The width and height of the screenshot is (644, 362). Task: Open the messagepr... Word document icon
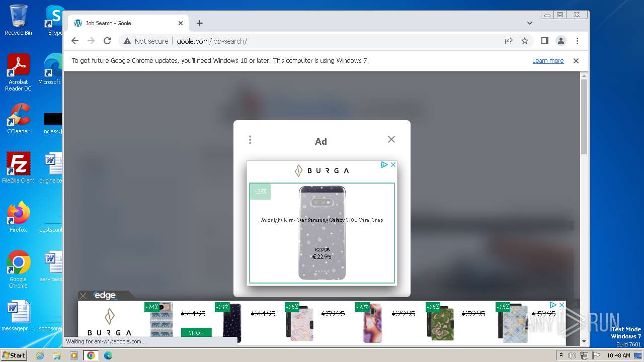pyautogui.click(x=18, y=316)
